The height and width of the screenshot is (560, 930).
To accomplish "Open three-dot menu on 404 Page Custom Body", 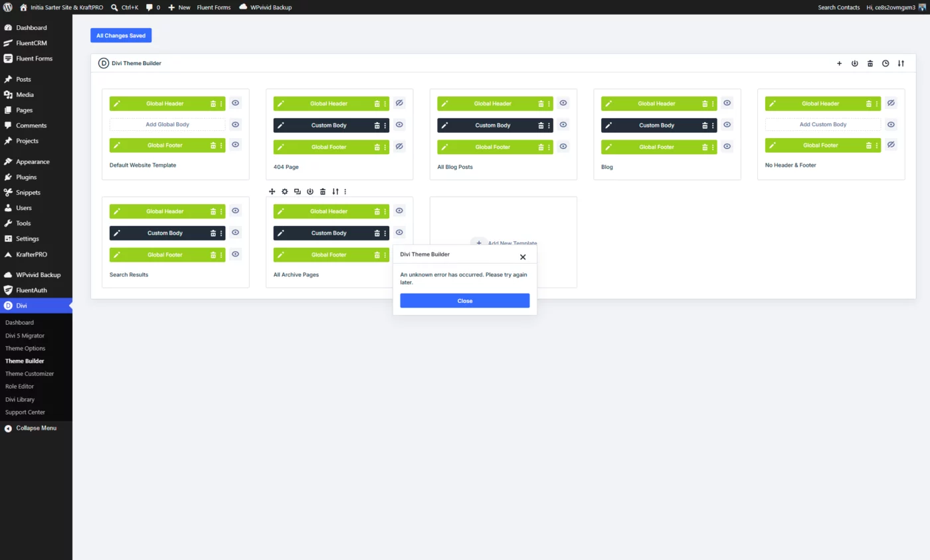I will [x=385, y=126].
